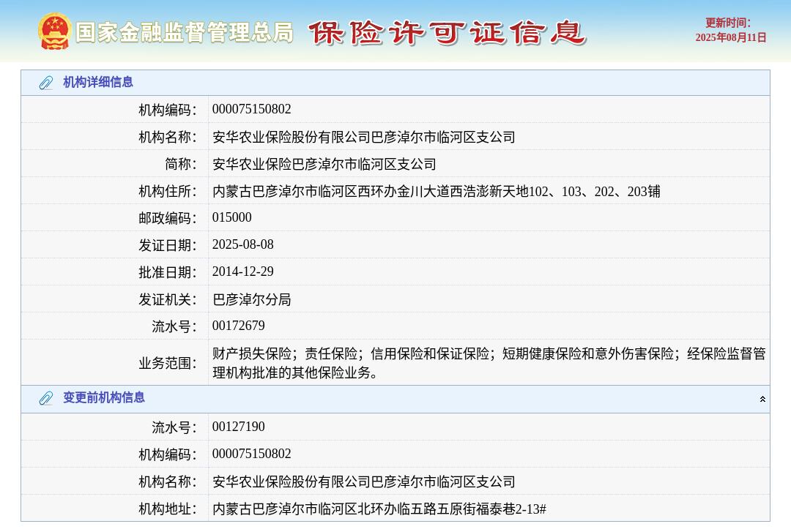Click the 简称 field label
This screenshot has height=532, width=791.
tap(181, 164)
